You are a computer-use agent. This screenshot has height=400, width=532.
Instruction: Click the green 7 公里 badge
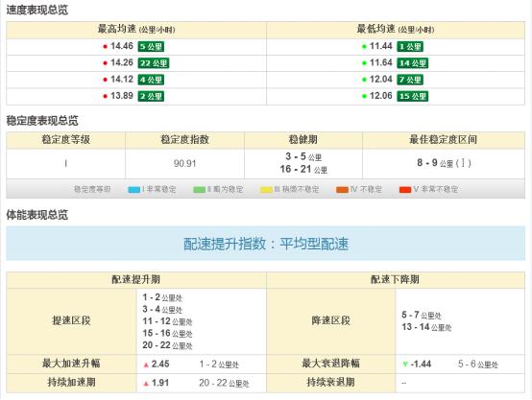pos(410,80)
